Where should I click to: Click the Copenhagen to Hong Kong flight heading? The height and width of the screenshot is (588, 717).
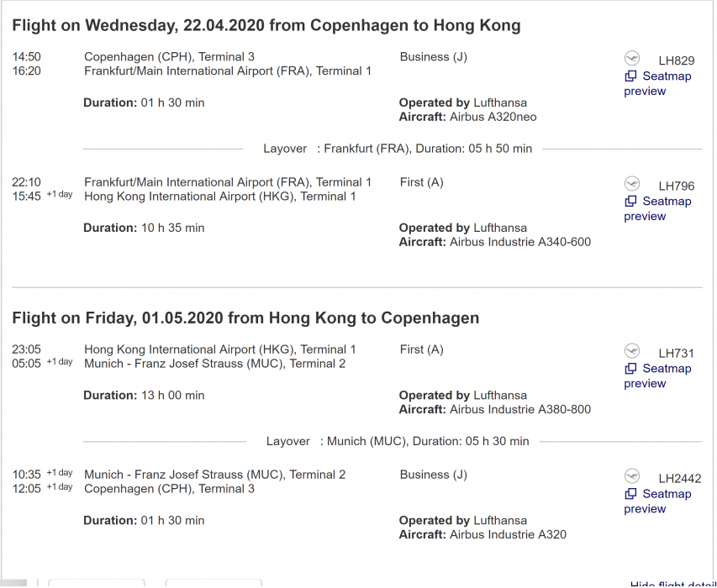click(x=266, y=25)
